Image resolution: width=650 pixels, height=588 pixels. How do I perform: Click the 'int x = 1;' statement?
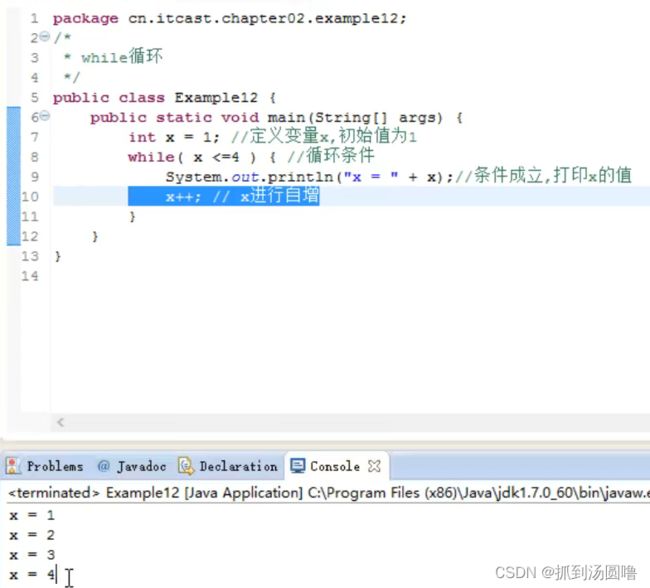pos(174,137)
